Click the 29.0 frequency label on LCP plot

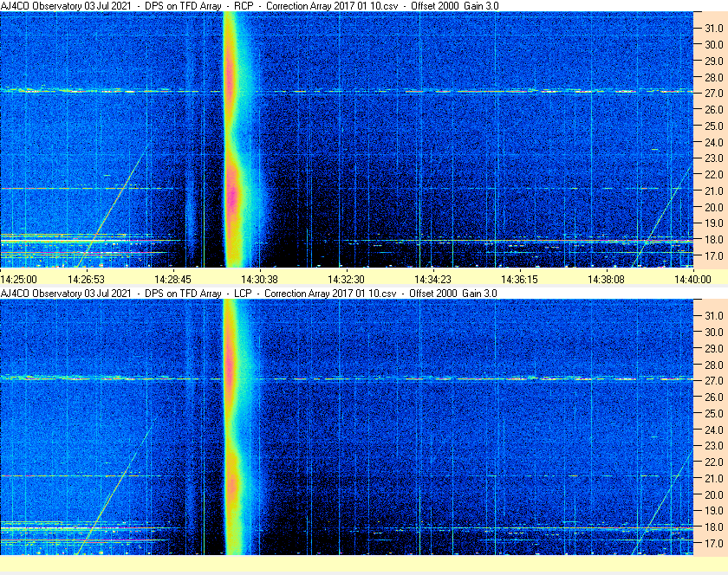pyautogui.click(x=714, y=348)
